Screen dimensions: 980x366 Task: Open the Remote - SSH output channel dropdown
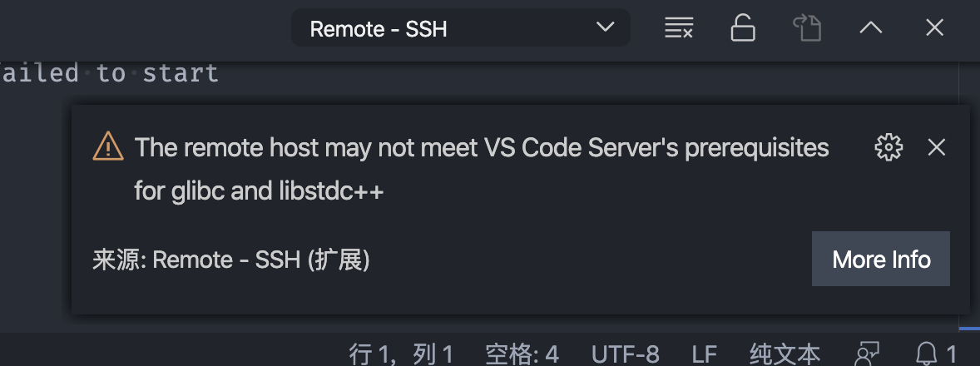tap(461, 28)
